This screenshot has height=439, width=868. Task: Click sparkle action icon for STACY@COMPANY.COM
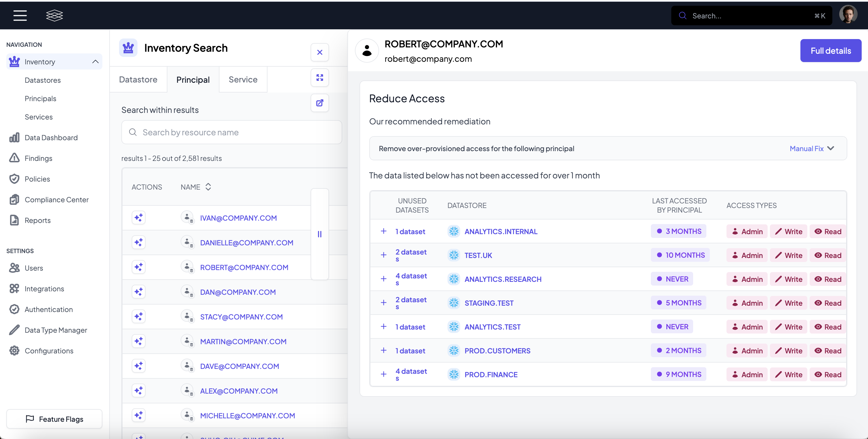pyautogui.click(x=139, y=316)
